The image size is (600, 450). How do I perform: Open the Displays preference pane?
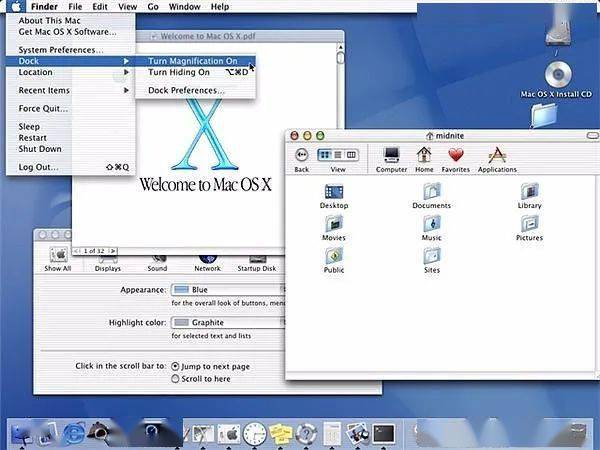pos(108,264)
